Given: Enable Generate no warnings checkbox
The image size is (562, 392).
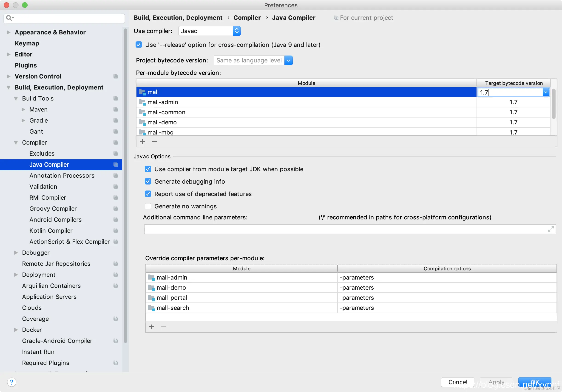Looking at the screenshot, I should tap(148, 206).
